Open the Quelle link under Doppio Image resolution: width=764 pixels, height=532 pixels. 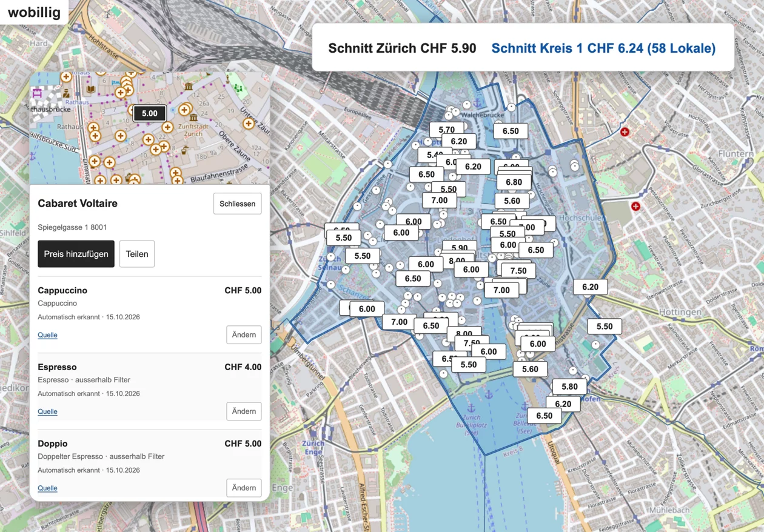click(x=47, y=488)
